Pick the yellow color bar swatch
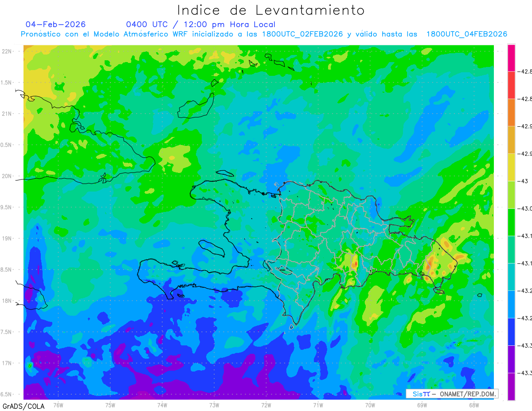 pyautogui.click(x=511, y=167)
